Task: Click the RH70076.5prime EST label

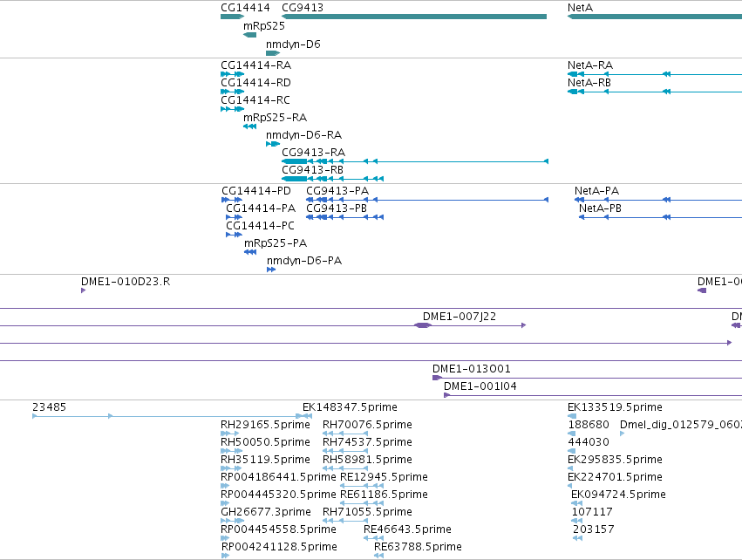Action: pyautogui.click(x=367, y=425)
